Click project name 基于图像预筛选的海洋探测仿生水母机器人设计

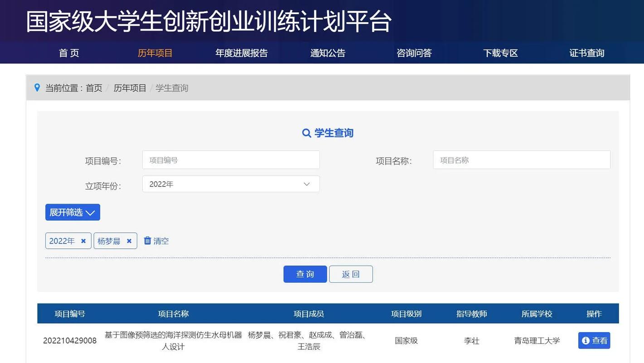(x=173, y=341)
